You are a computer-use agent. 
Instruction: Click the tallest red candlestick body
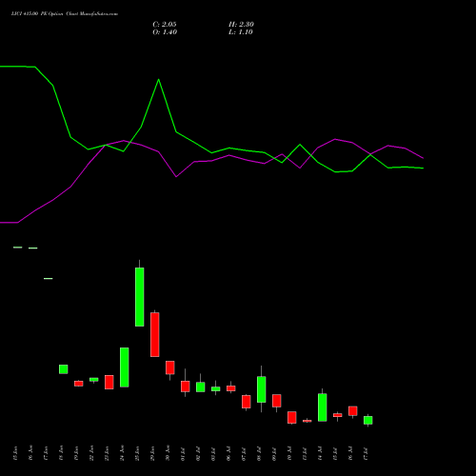[155, 335]
